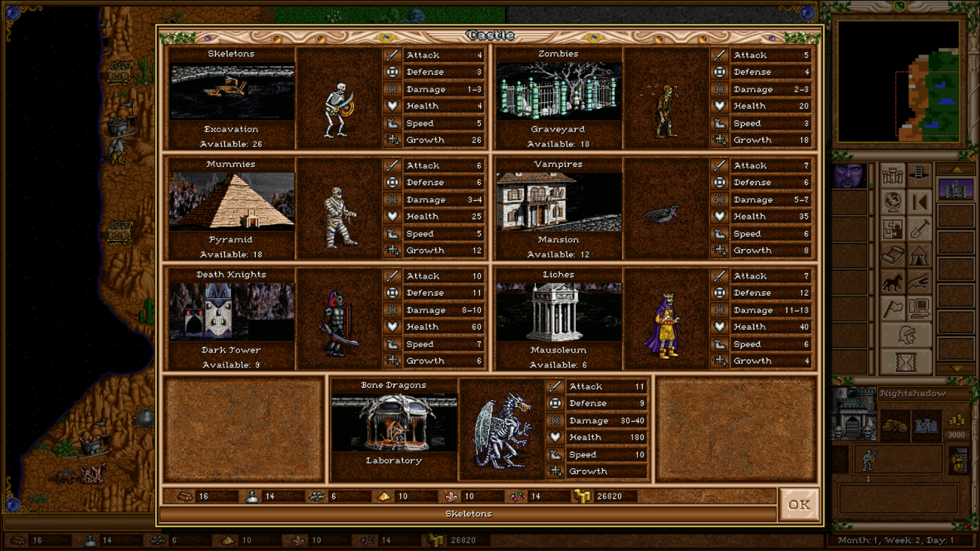Click the OK button to close Castle dialog
980x551 pixels.
pos(799,504)
